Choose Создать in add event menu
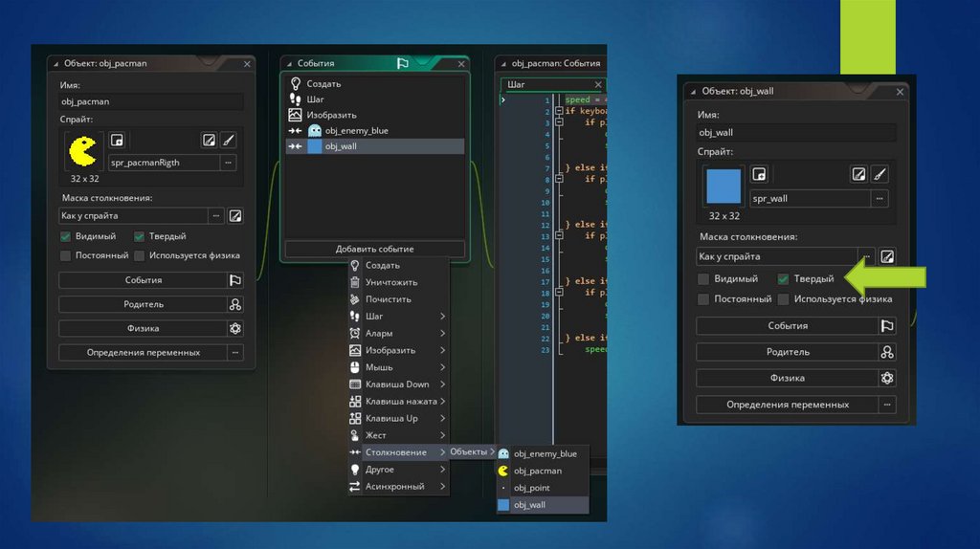980x549 pixels. pos(398,265)
